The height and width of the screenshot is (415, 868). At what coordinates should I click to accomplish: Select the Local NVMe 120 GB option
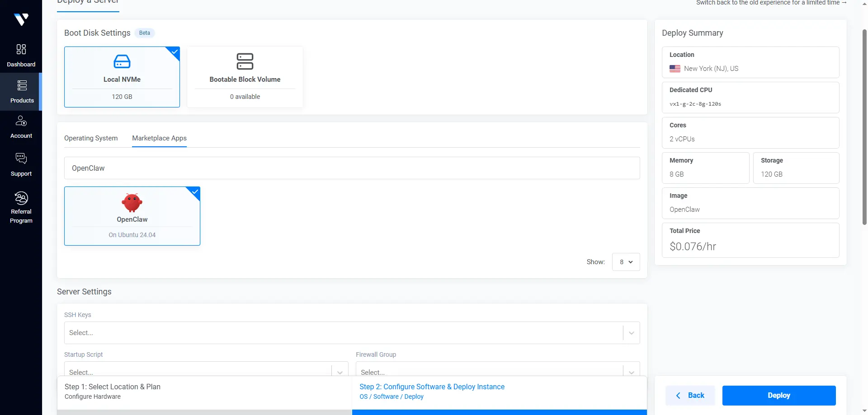click(x=122, y=77)
